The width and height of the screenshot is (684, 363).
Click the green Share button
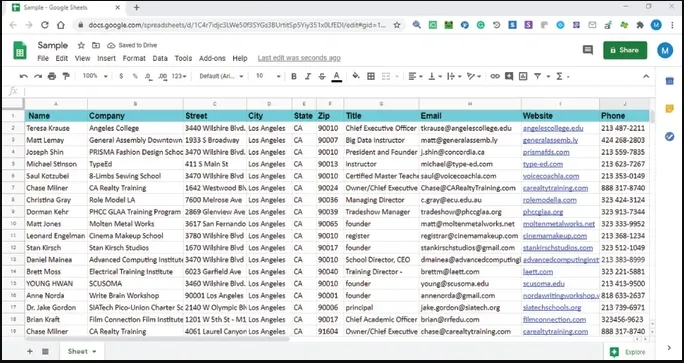point(625,50)
